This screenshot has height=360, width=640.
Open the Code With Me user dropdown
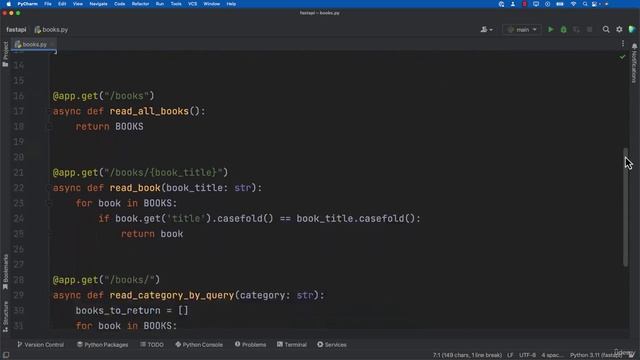[x=486, y=29]
